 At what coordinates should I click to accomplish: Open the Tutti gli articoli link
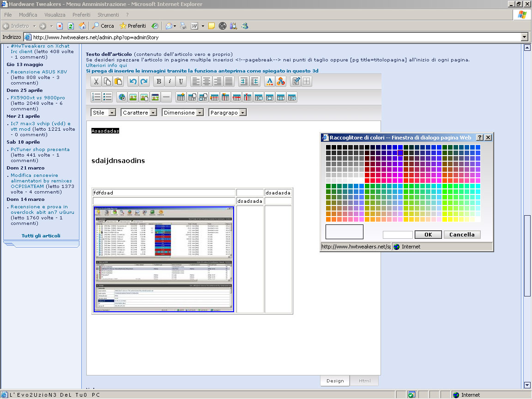point(41,236)
